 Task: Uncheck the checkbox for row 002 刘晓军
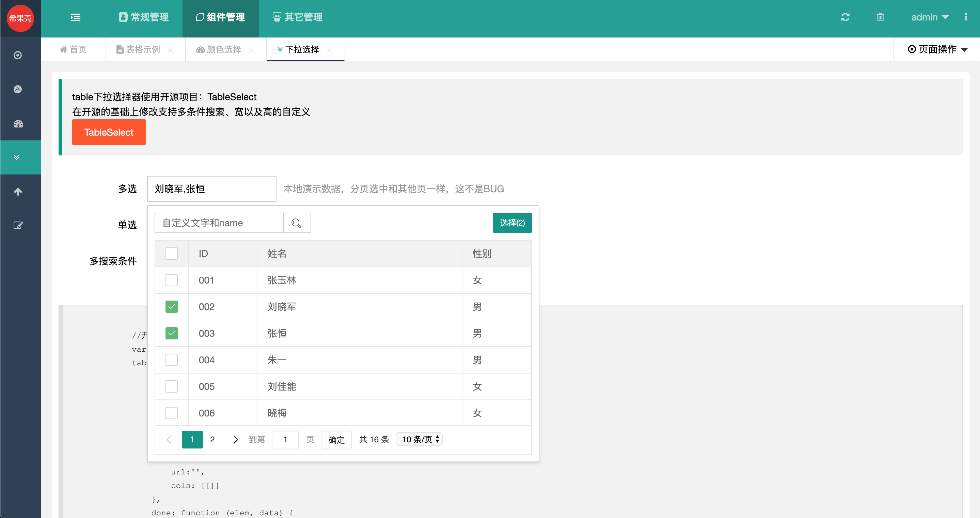click(x=172, y=307)
